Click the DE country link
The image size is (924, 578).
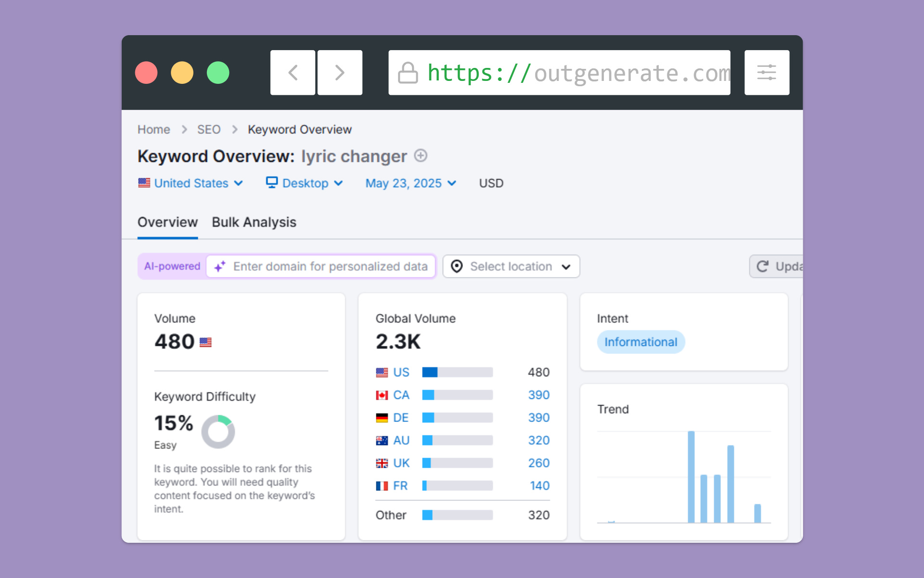click(401, 418)
